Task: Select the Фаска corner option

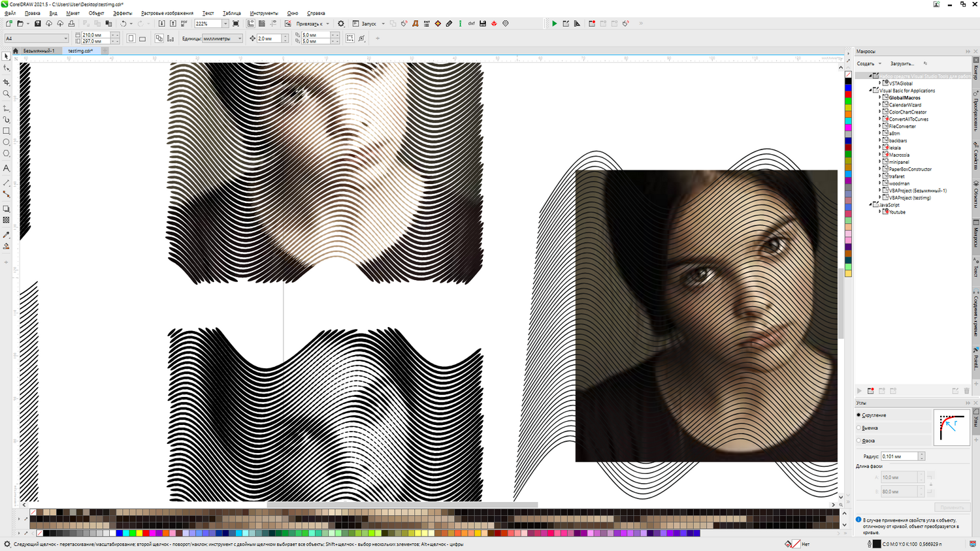Action: tap(866, 441)
